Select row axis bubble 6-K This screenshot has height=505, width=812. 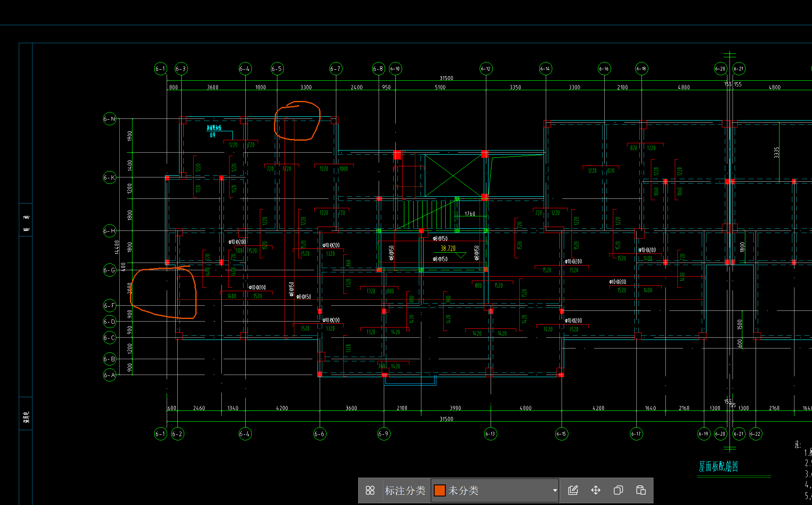click(x=110, y=177)
